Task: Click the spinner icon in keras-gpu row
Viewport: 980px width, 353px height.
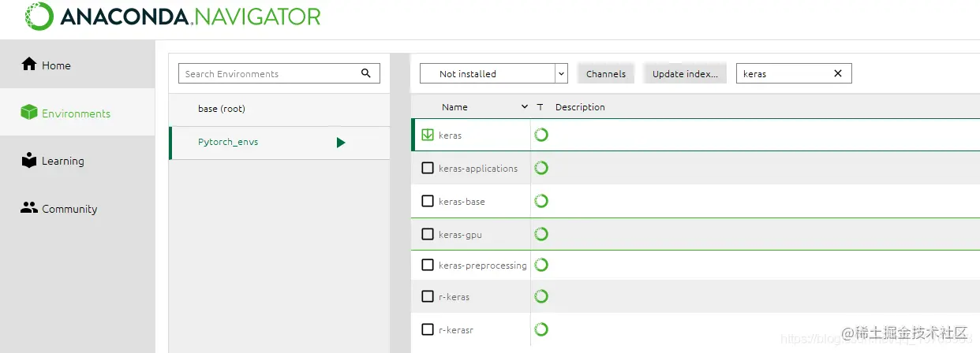Action: pos(541,234)
